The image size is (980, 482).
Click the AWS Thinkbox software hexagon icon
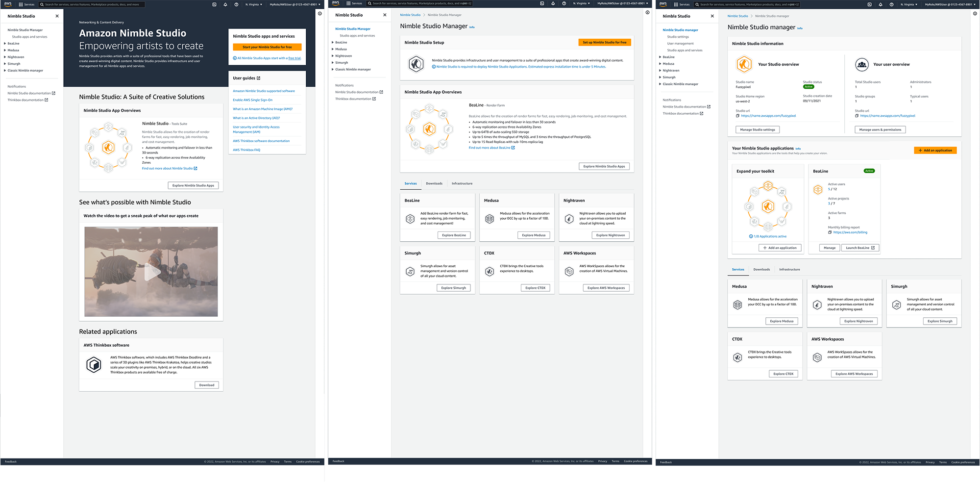point(94,365)
